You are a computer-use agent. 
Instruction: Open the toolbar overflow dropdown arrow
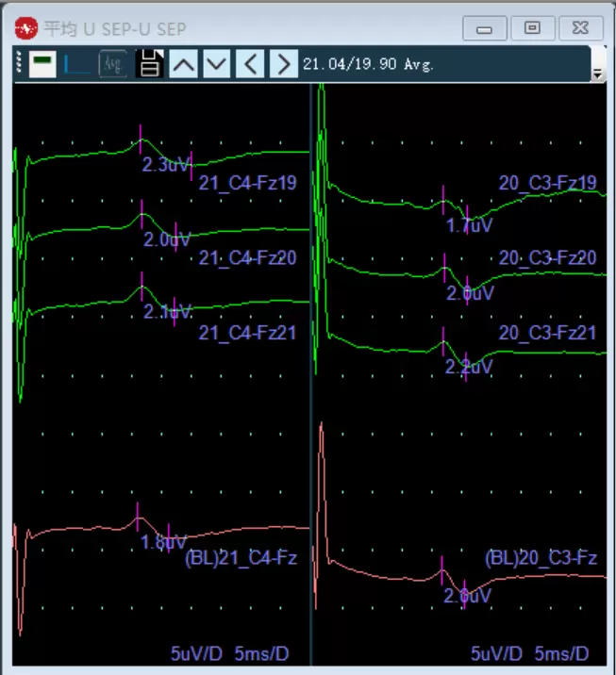tap(597, 74)
